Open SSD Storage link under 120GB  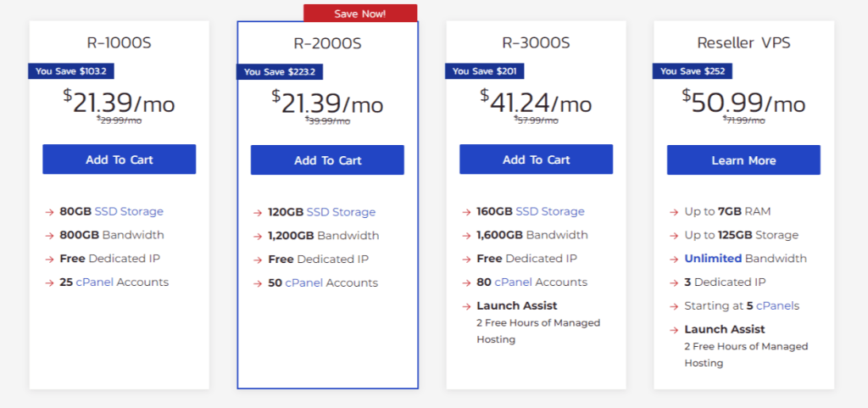click(x=341, y=212)
